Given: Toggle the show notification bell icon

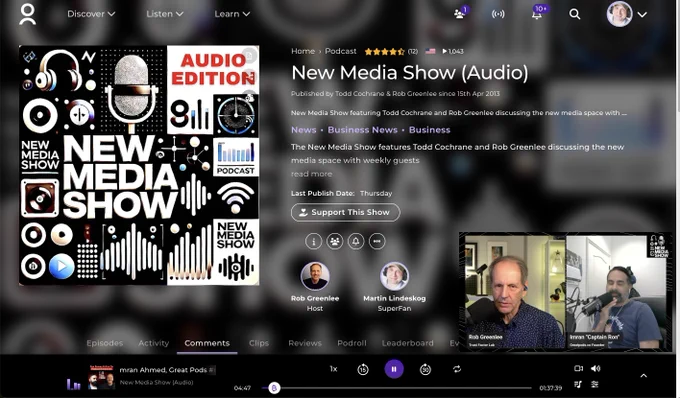Looking at the screenshot, I should tap(356, 241).
